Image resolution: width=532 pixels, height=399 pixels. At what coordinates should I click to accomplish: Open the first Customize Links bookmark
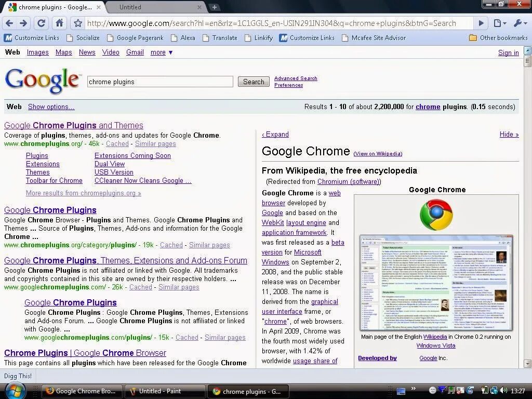(32, 37)
